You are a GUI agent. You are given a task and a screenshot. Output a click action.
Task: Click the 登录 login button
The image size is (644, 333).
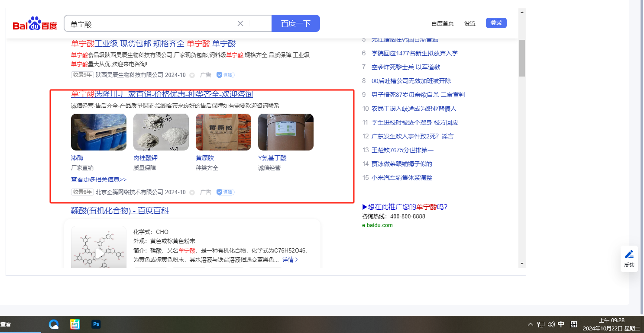496,23
